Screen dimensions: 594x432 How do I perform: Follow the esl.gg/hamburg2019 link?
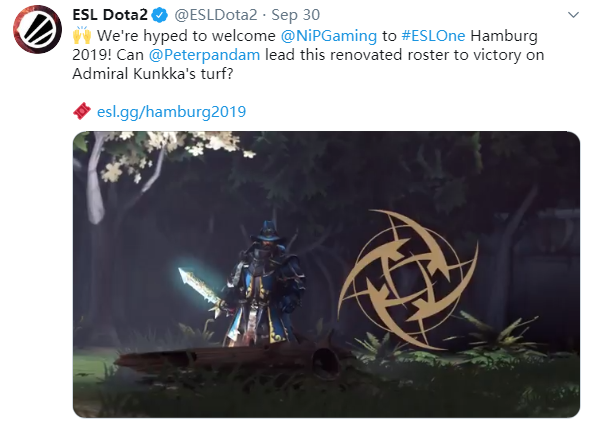click(171, 112)
